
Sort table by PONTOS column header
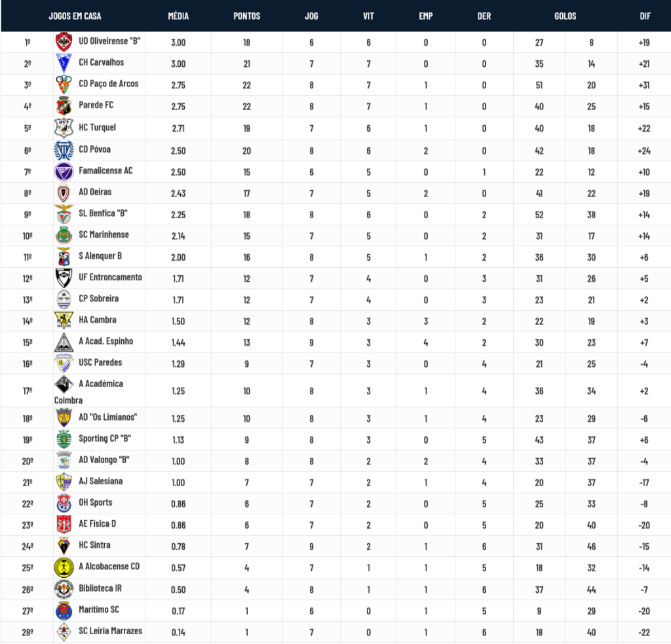click(x=246, y=16)
